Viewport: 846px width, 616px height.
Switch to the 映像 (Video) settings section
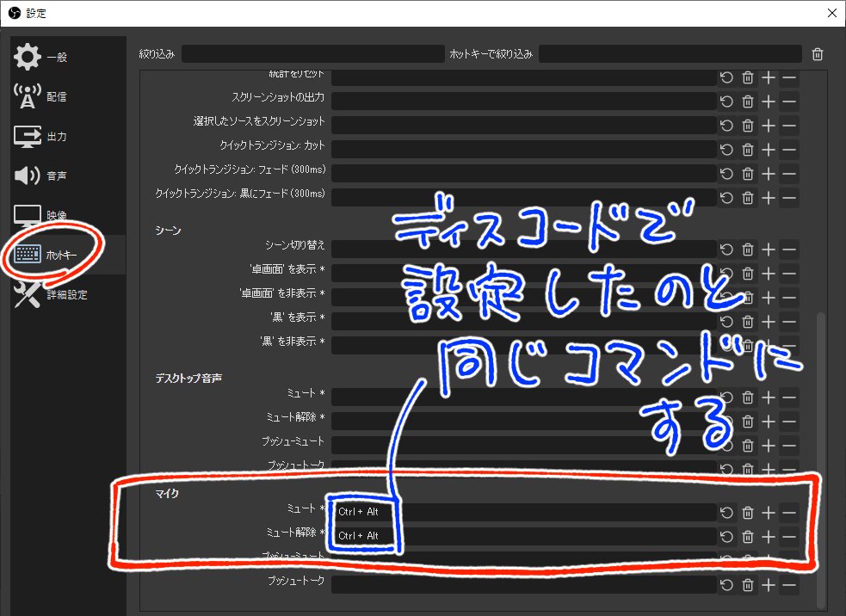[27, 215]
